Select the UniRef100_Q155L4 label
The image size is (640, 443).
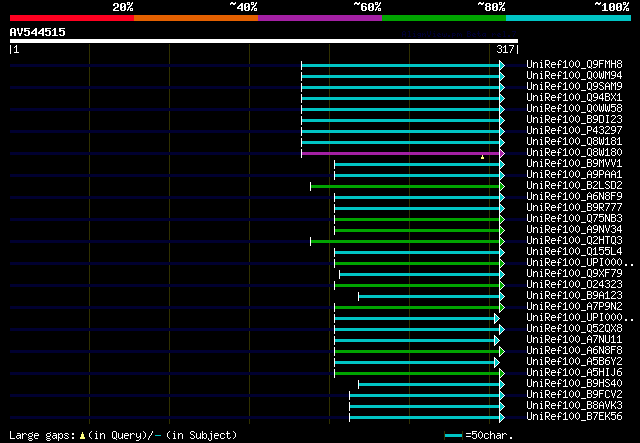pos(574,252)
